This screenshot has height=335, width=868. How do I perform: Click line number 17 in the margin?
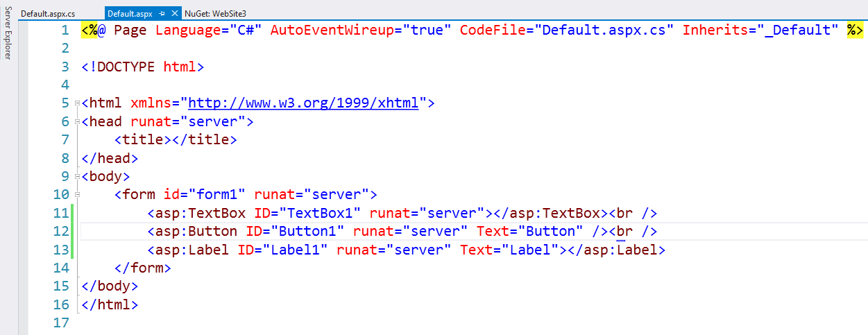(61, 323)
